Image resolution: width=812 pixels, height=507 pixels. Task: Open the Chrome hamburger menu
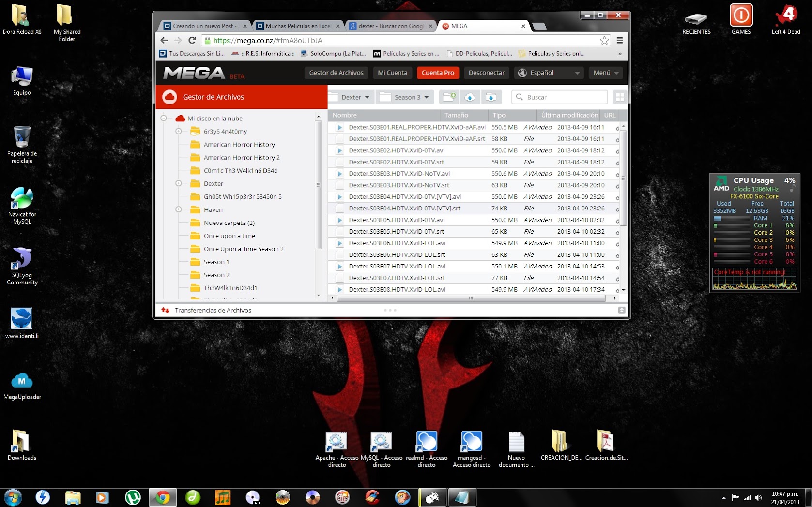[x=620, y=40]
